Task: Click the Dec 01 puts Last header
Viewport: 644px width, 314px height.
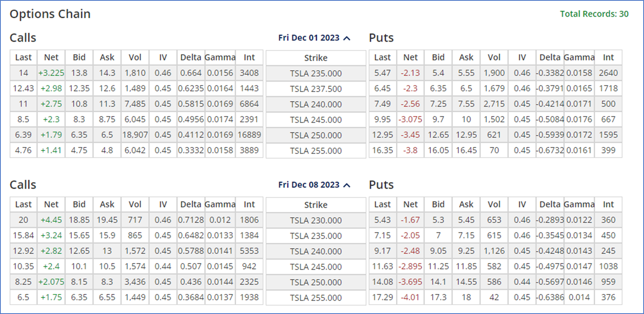Action: pos(383,57)
